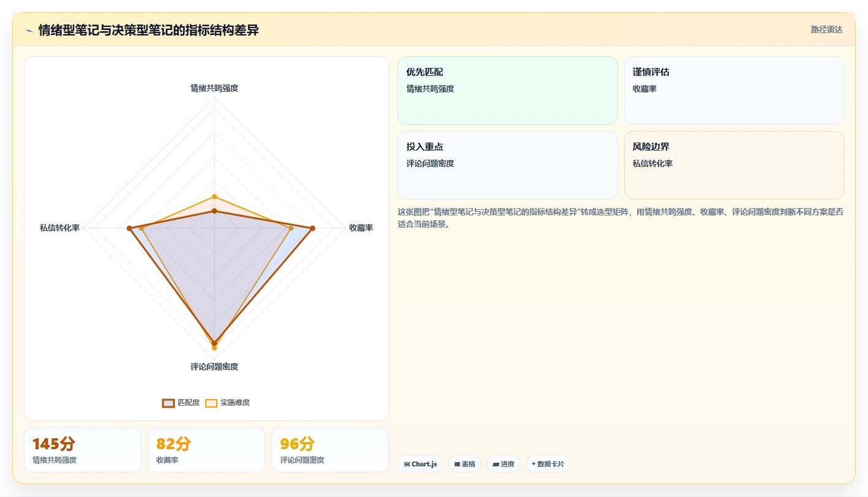This screenshot has height=497, width=868.
Task: Click the 私信转化率 radar axis label
Action: [59, 228]
